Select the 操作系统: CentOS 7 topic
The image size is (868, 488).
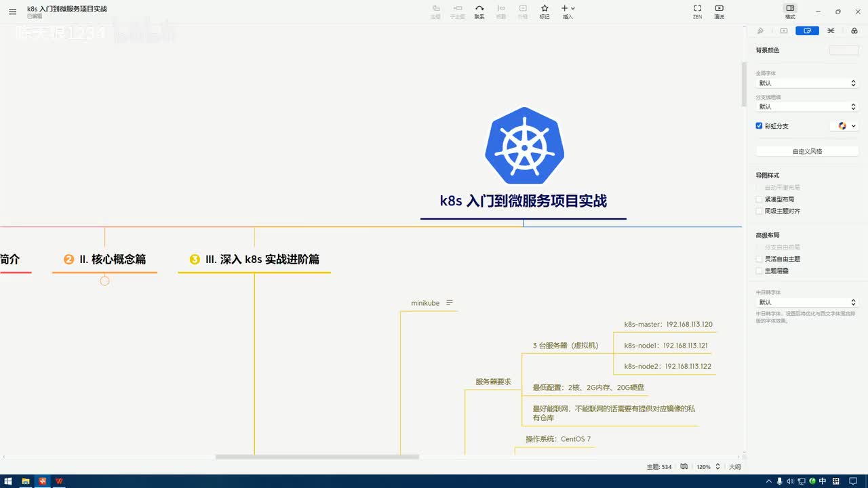558,439
